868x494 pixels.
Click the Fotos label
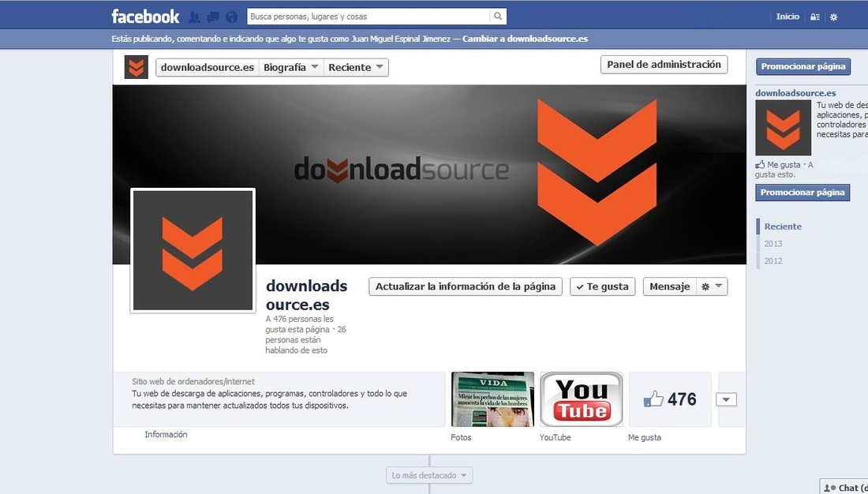[461, 437]
